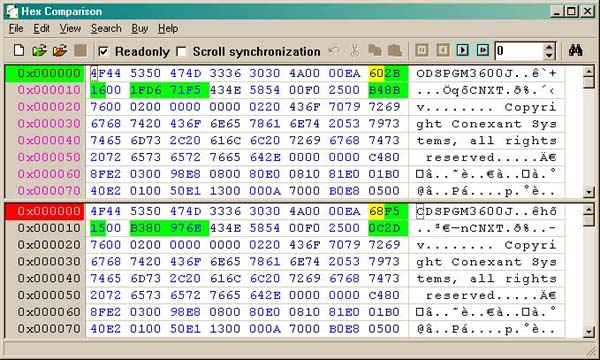600x360 pixels.
Task: Select red 0x000000 address in bottom pane
Action: click(45, 212)
